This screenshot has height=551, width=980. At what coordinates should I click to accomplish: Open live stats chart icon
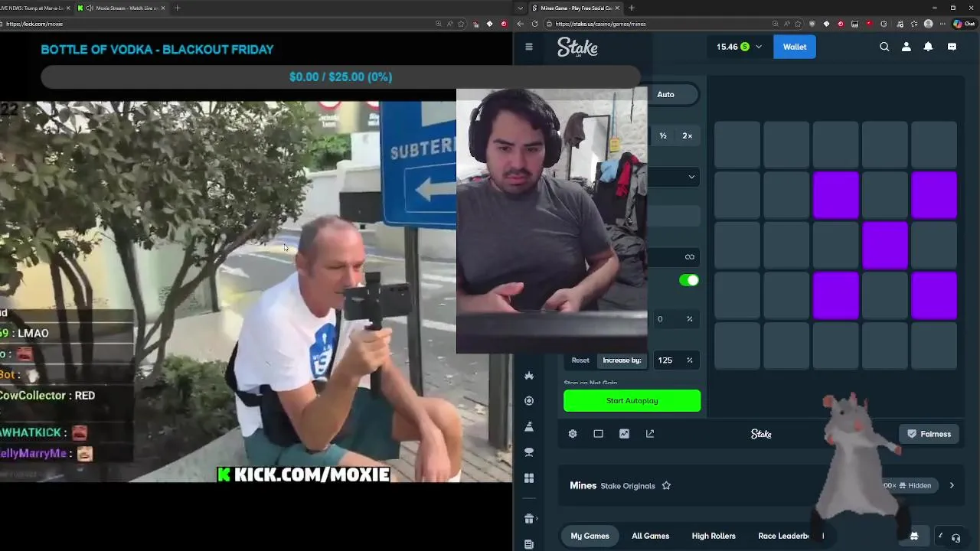624,434
